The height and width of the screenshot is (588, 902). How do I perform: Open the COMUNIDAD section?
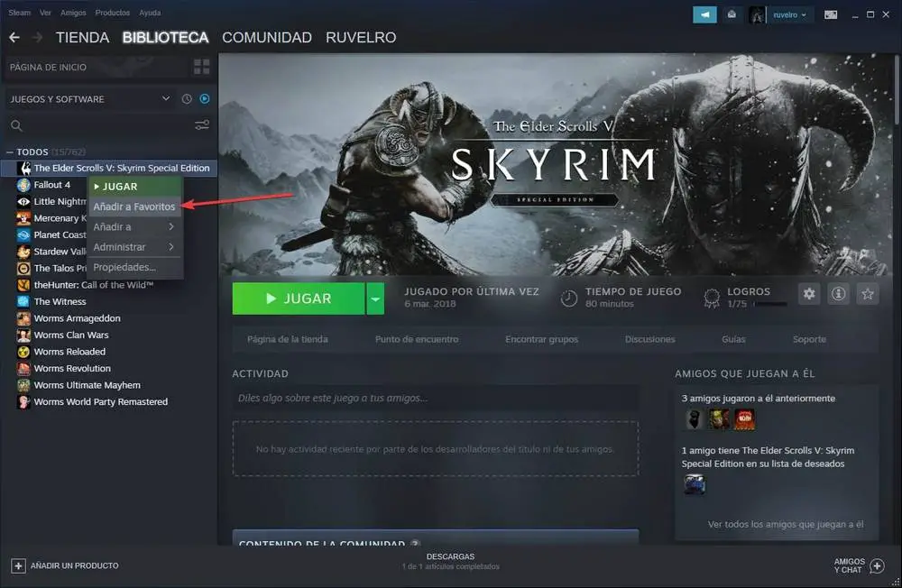(x=267, y=37)
